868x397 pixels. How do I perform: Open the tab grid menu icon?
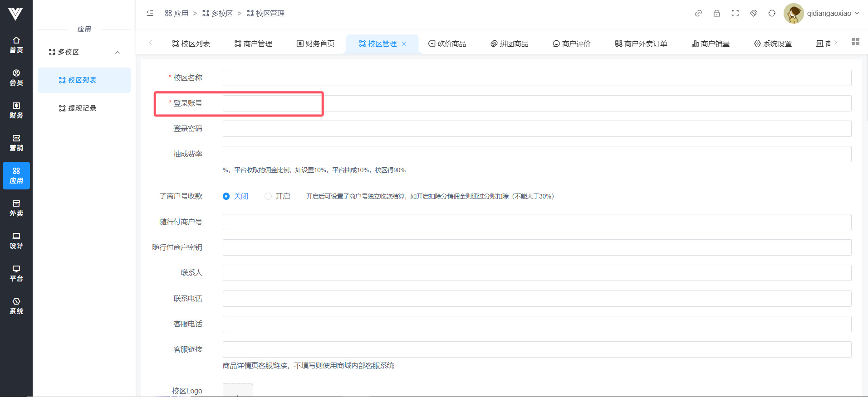[855, 42]
